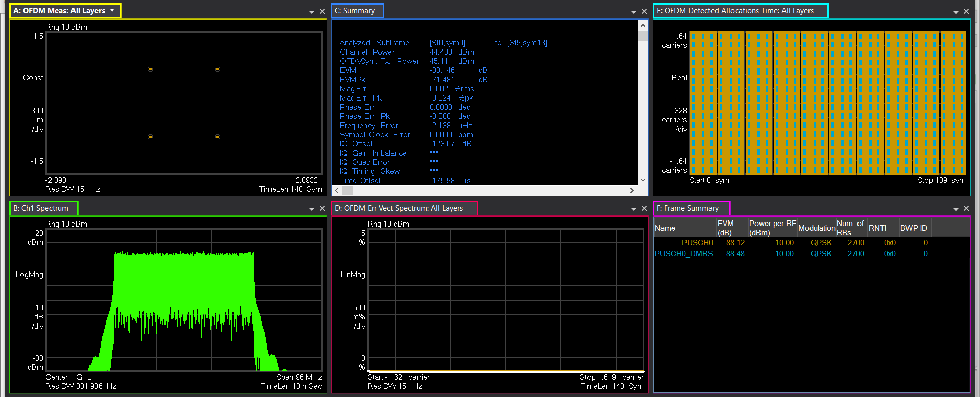Viewport: 980px width, 397px height.
Task: Close the Frame Summary panel
Action: (966, 208)
